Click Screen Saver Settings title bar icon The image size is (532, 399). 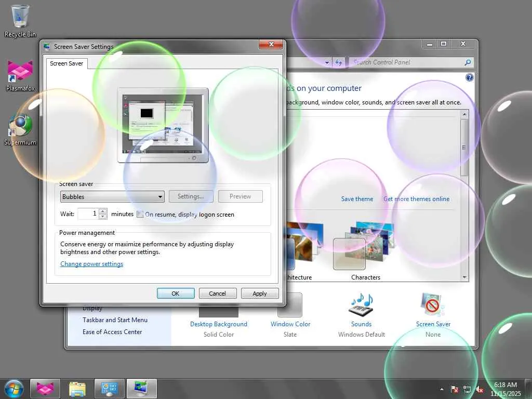(47, 46)
